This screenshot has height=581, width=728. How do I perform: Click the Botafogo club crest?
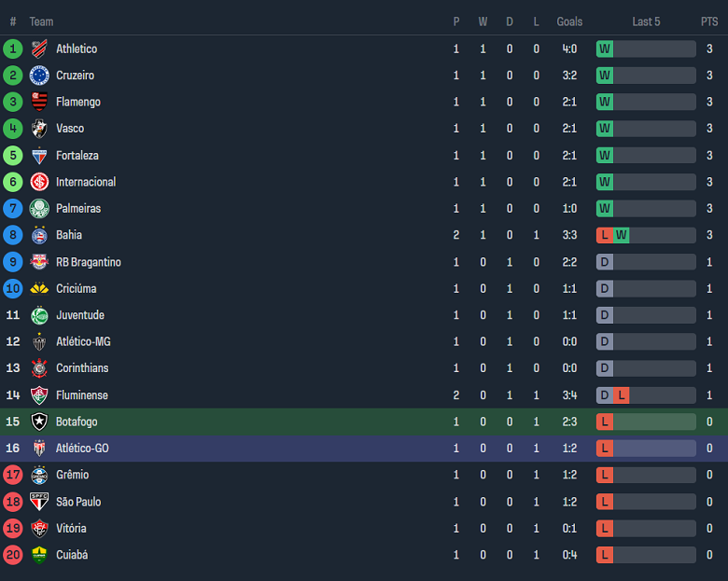[x=39, y=422]
